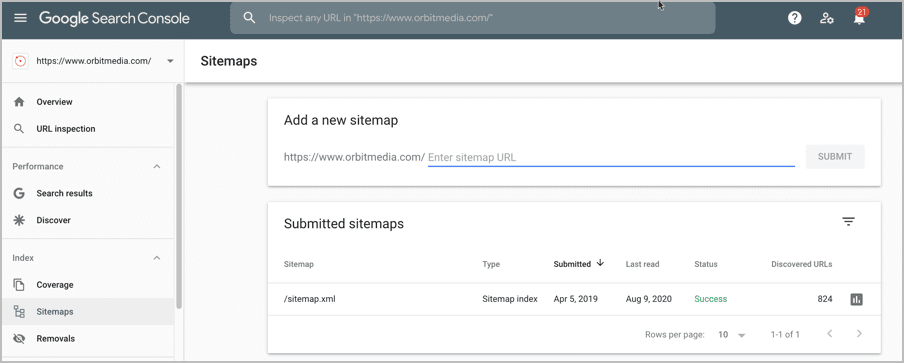Go to next page of sitemaps

pyautogui.click(x=859, y=334)
